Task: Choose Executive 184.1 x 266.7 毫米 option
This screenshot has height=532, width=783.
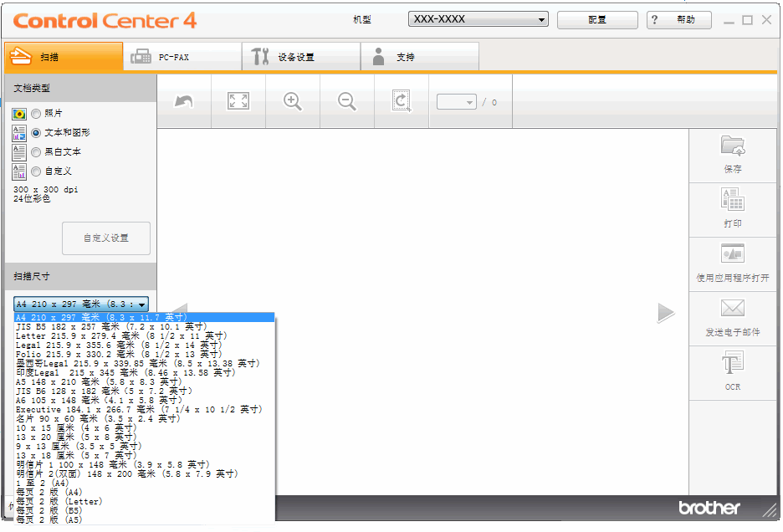Action: 145,410
